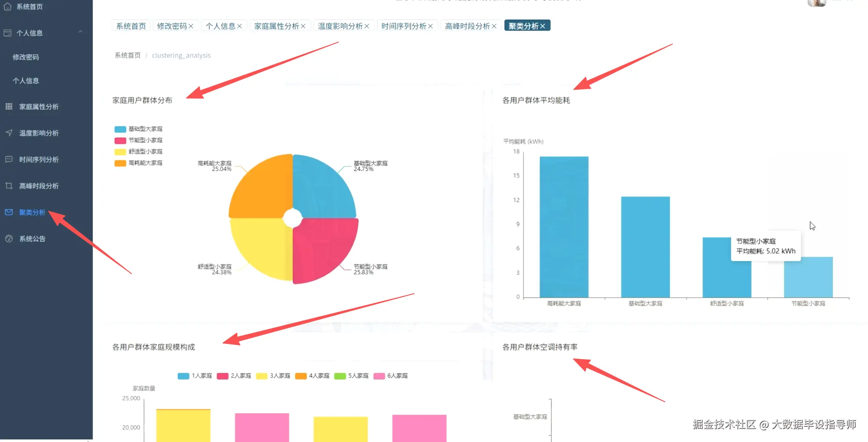This screenshot has width=868, height=442.
Task: Select the 家庭属性分析 grid icon
Action: click(x=8, y=107)
